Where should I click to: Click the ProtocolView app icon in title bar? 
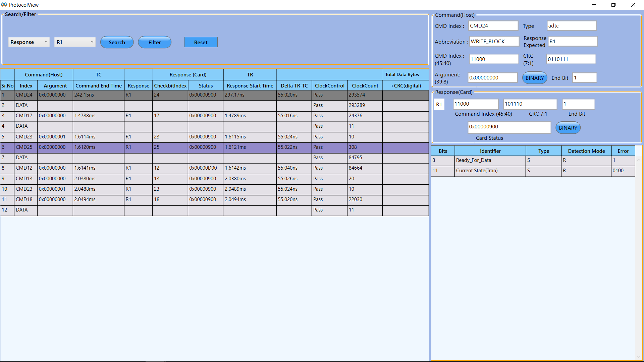pos(4,5)
